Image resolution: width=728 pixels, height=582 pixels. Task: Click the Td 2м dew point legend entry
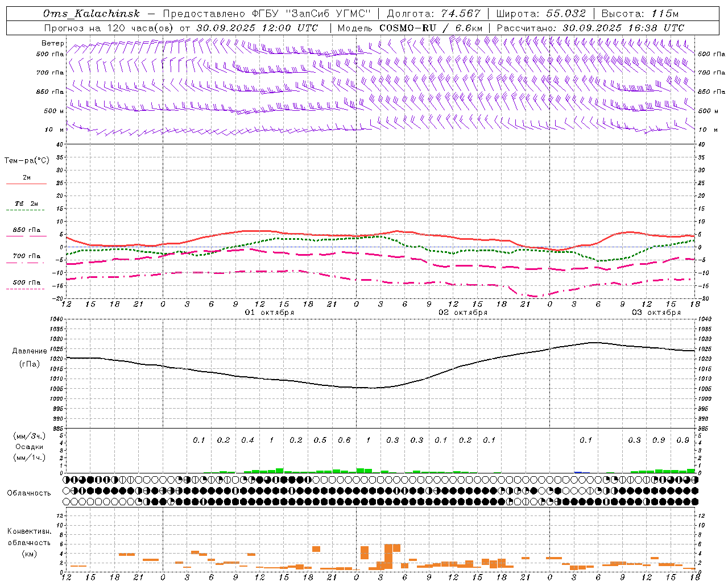point(26,203)
